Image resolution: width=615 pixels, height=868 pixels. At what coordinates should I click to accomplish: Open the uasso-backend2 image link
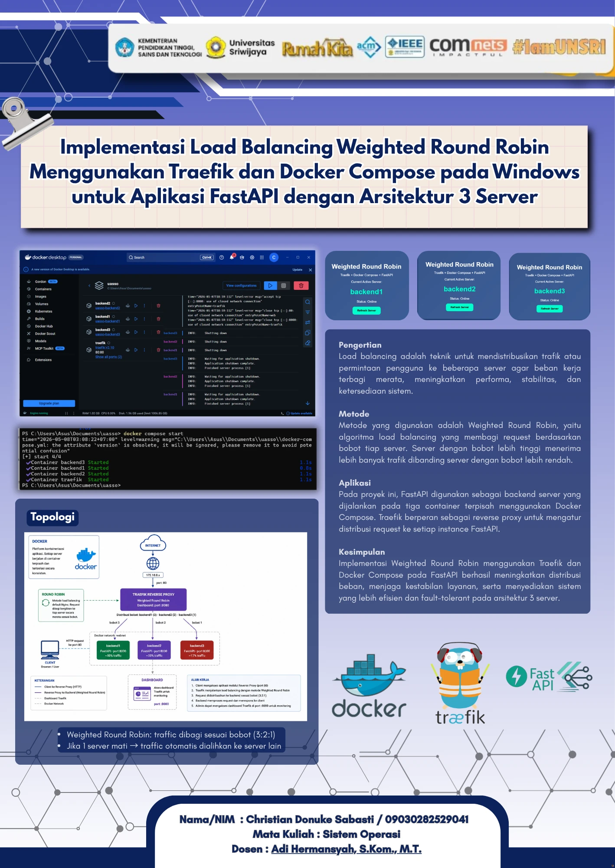pyautogui.click(x=108, y=308)
